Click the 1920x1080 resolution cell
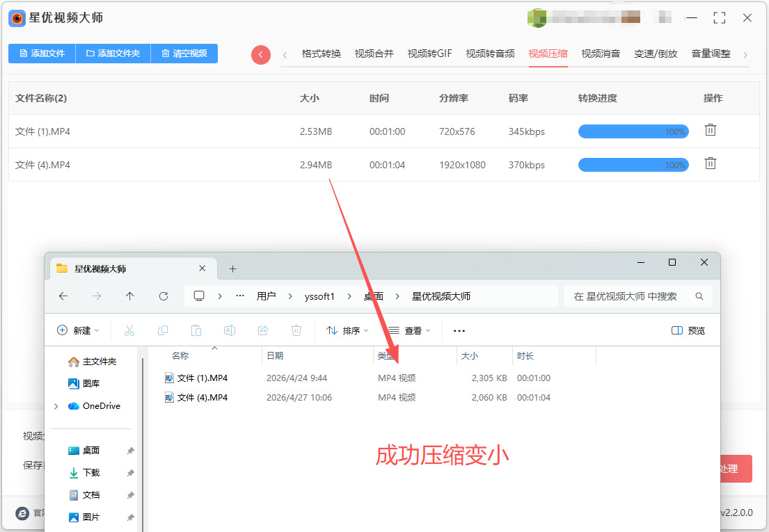769x532 pixels. point(462,165)
